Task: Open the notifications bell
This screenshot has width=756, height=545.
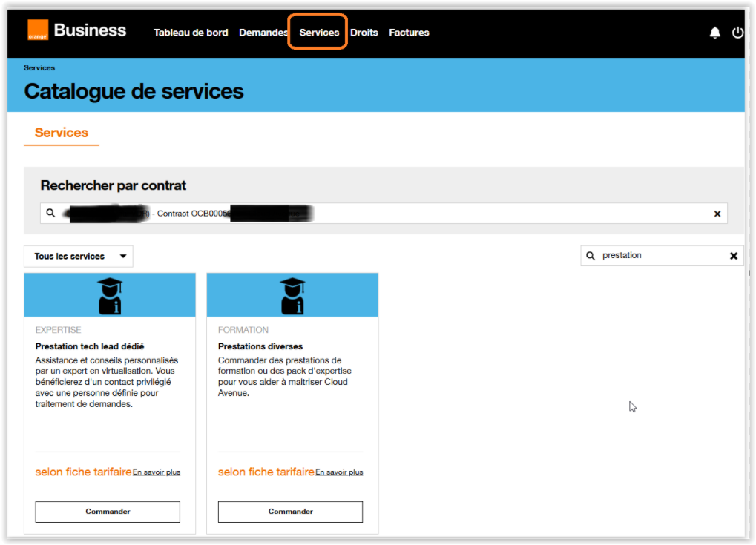Action: point(714,33)
